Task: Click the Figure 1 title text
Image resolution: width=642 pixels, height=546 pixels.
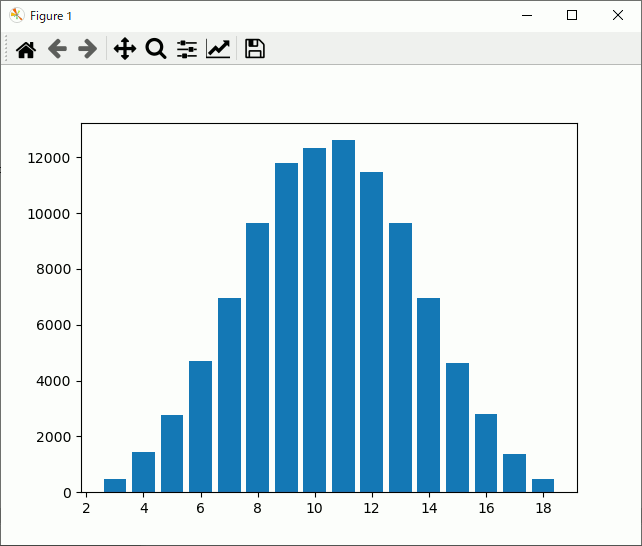Action: tap(51, 16)
